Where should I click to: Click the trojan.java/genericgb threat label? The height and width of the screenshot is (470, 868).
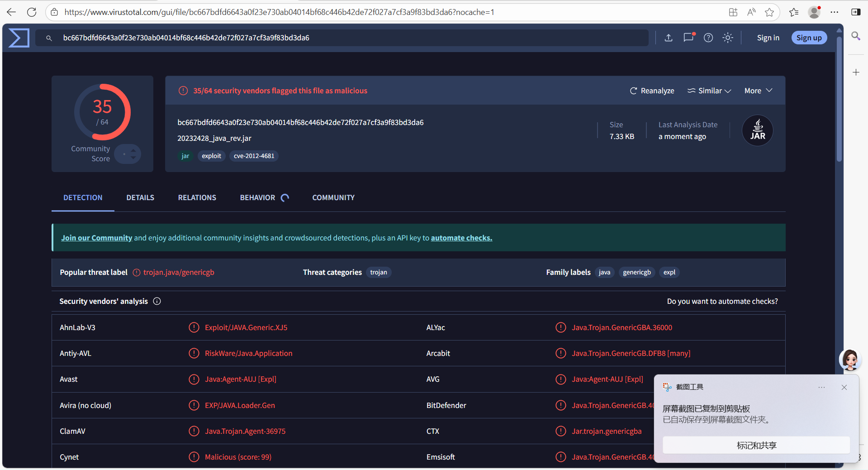(179, 272)
